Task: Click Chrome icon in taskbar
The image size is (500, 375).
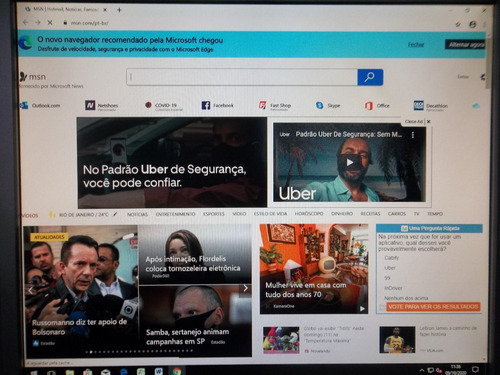Action: pyautogui.click(x=177, y=371)
